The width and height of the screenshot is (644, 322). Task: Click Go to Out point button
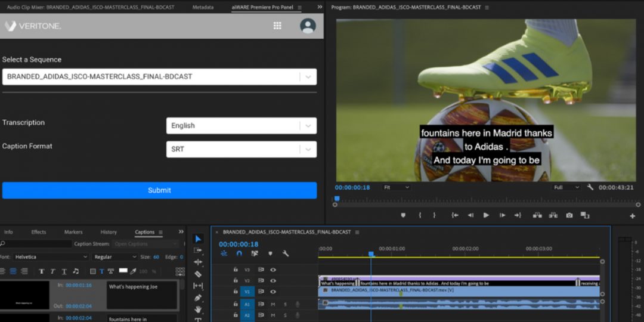(x=518, y=215)
